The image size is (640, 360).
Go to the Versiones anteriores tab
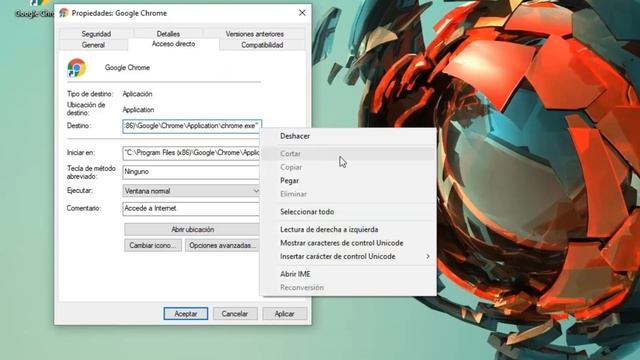click(x=254, y=34)
